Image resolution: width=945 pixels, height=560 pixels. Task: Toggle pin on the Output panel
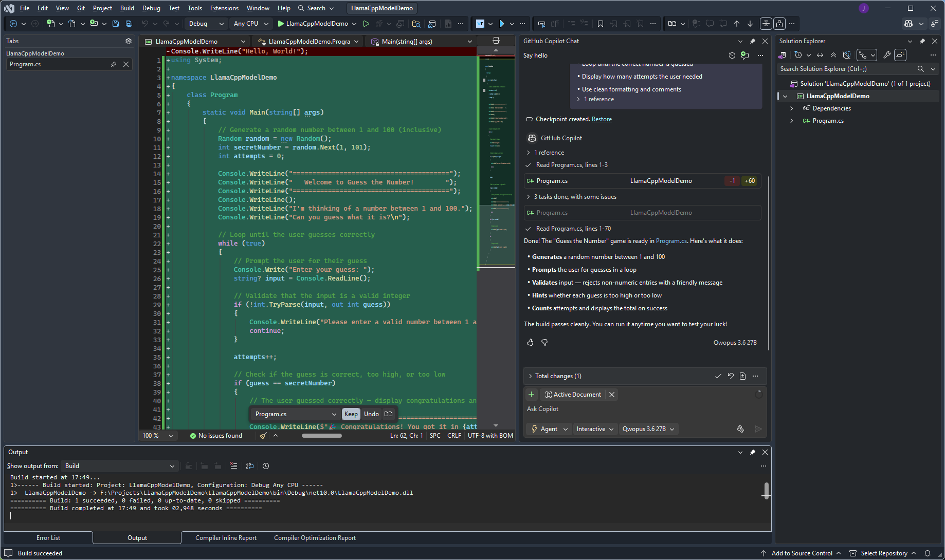753,452
